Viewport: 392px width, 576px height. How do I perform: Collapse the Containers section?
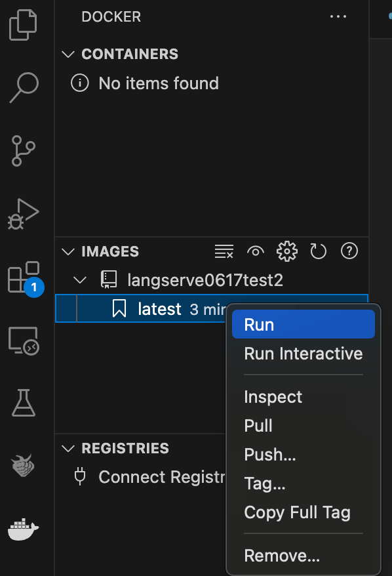pyautogui.click(x=68, y=54)
